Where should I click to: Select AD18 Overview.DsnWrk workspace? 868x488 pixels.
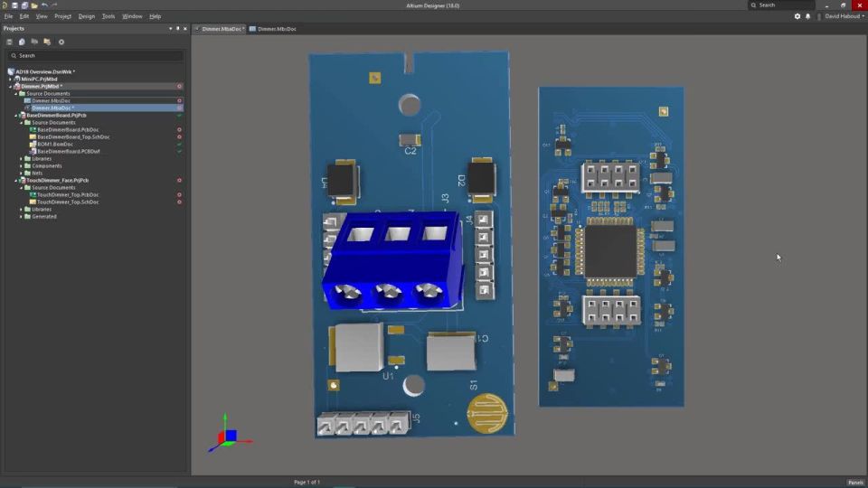pos(45,72)
